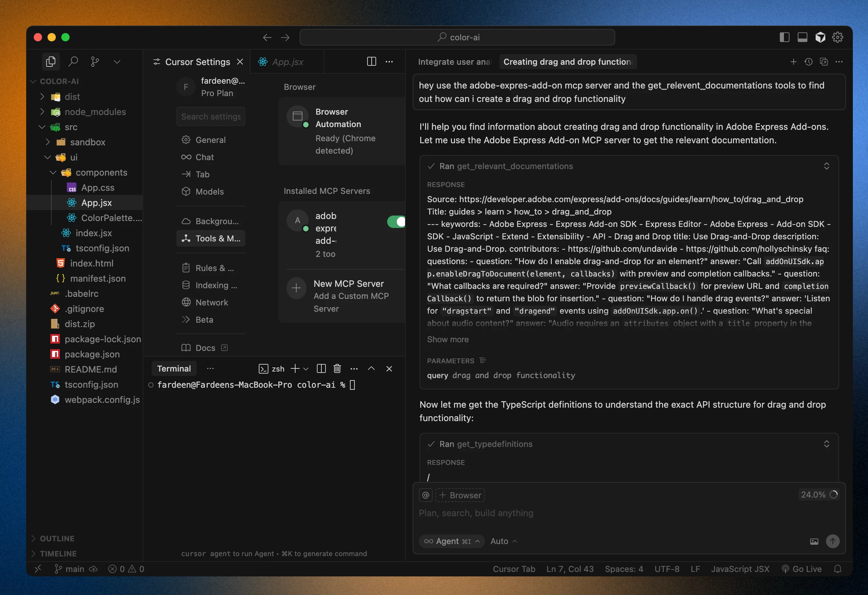
Task: Click New MCP Server add button
Action: [296, 288]
